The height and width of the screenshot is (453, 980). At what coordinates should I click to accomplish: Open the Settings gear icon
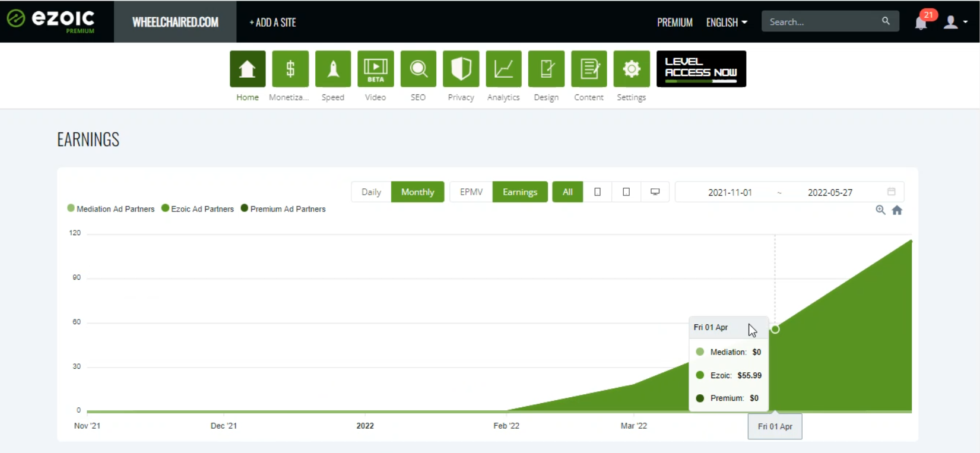[x=632, y=69]
